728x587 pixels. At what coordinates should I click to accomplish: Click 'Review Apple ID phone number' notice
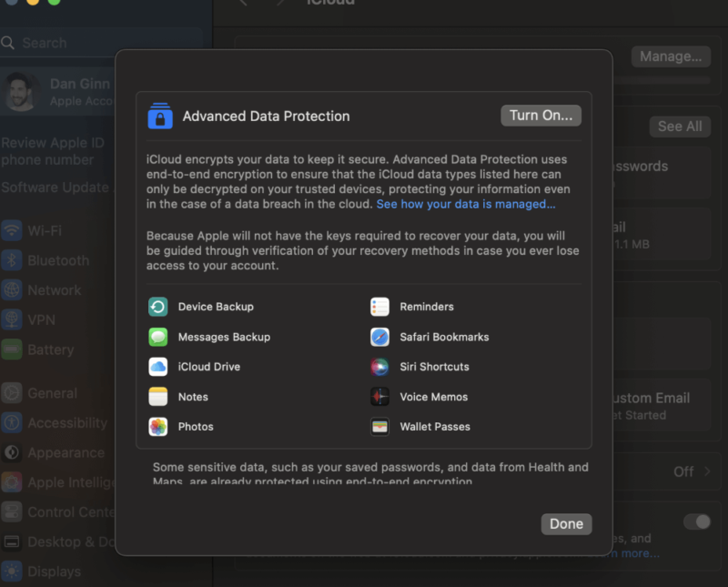click(x=53, y=151)
